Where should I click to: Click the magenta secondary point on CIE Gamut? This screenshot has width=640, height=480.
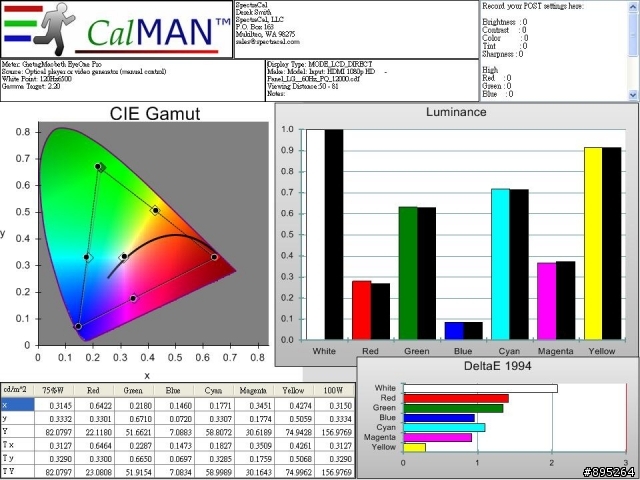tap(133, 298)
